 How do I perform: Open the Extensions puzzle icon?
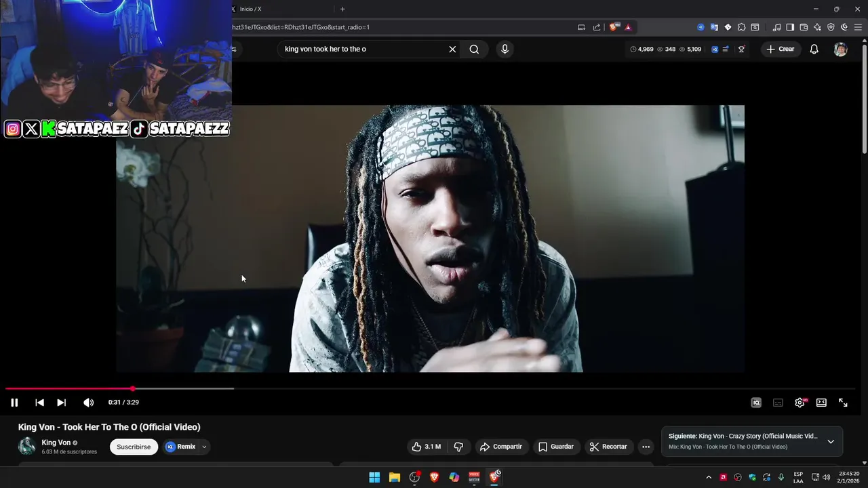click(x=741, y=27)
